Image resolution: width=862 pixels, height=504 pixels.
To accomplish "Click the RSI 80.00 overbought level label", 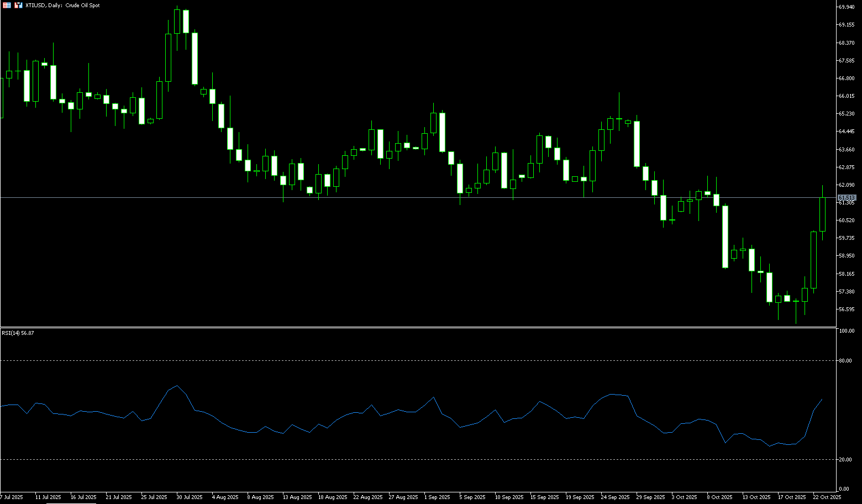I will (x=845, y=361).
